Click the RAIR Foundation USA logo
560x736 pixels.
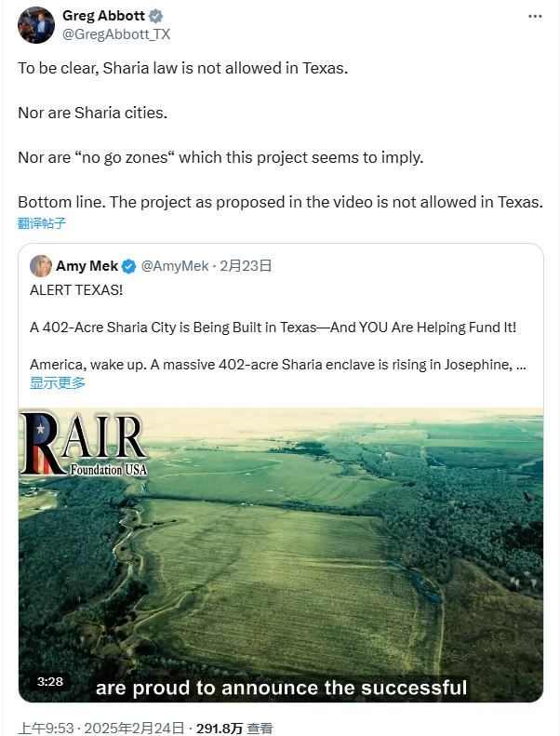click(x=84, y=445)
